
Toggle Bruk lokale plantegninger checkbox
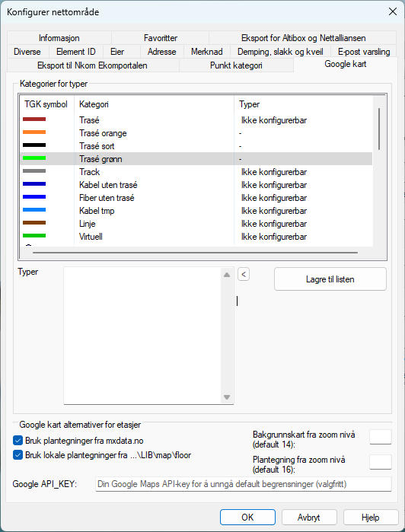coord(18,455)
